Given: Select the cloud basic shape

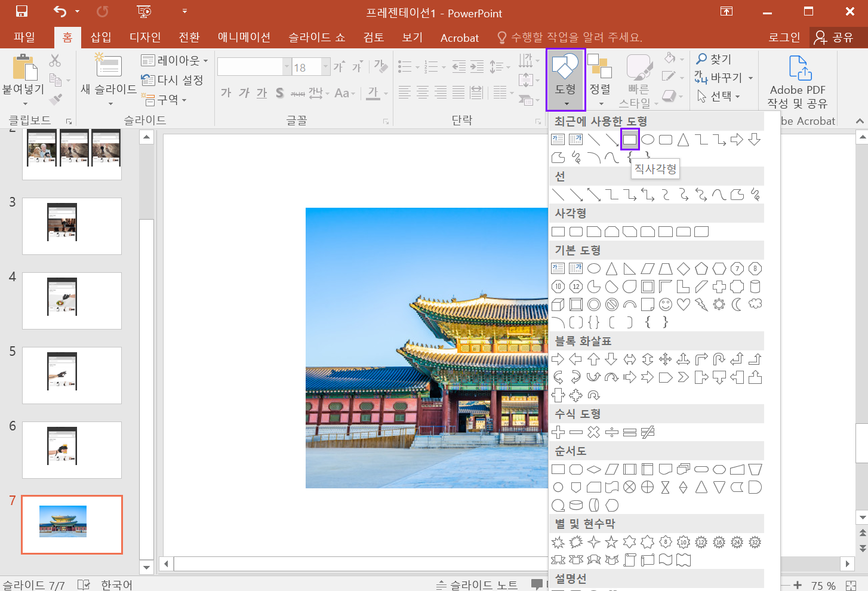Looking at the screenshot, I should (x=755, y=304).
